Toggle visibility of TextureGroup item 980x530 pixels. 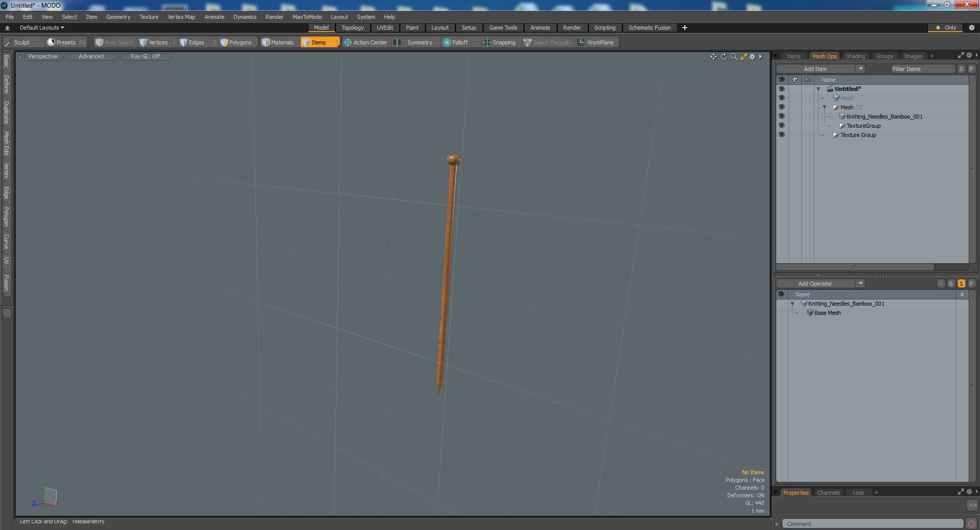coord(781,126)
